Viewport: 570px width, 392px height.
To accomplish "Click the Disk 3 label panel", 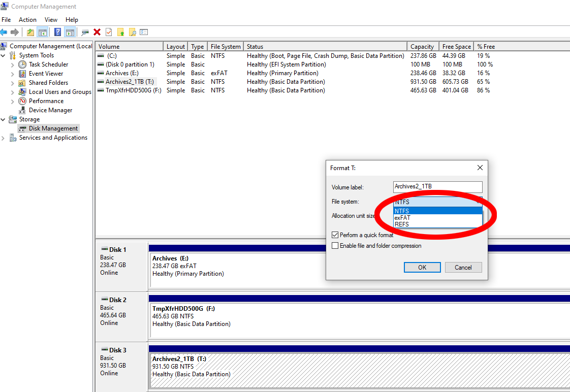I will 121,367.
